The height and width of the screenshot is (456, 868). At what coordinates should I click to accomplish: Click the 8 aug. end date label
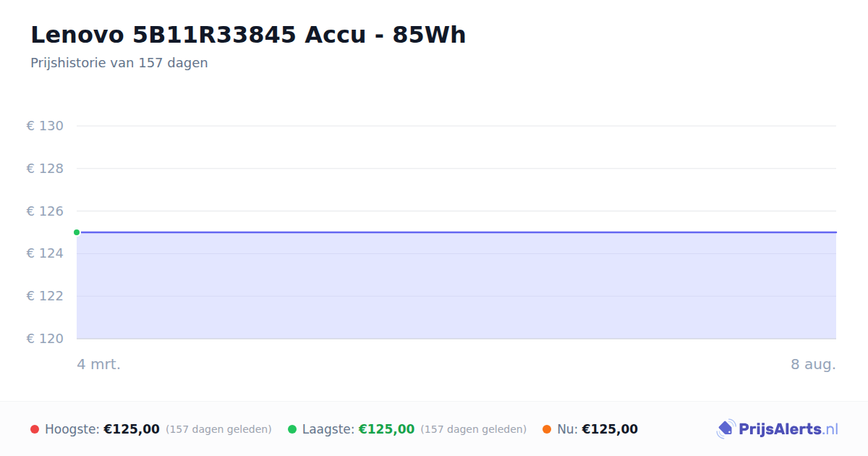tap(813, 364)
